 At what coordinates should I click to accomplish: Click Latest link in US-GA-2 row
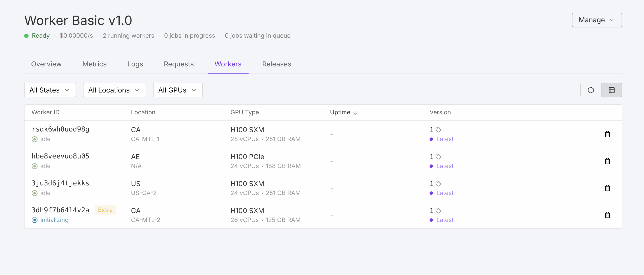pos(445,193)
